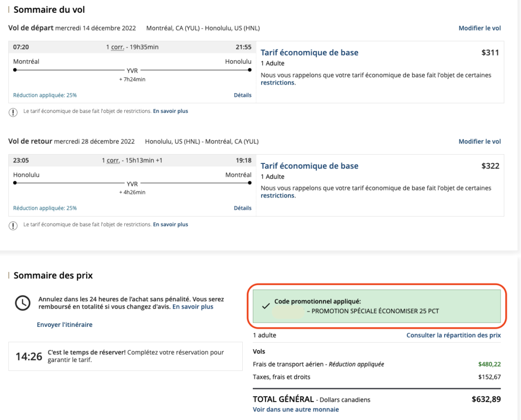Click the Tarif économique de base heading priced $311
The width and height of the screenshot is (521, 420).
(x=309, y=52)
